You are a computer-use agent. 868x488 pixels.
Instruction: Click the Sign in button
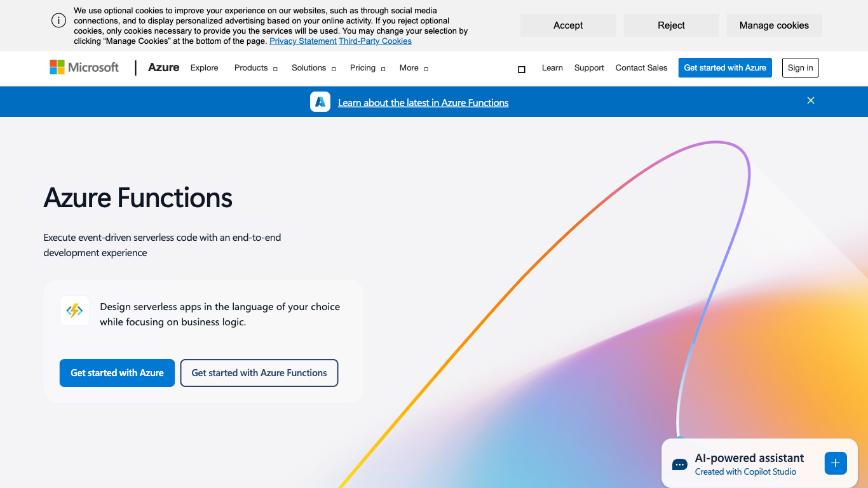(x=800, y=67)
